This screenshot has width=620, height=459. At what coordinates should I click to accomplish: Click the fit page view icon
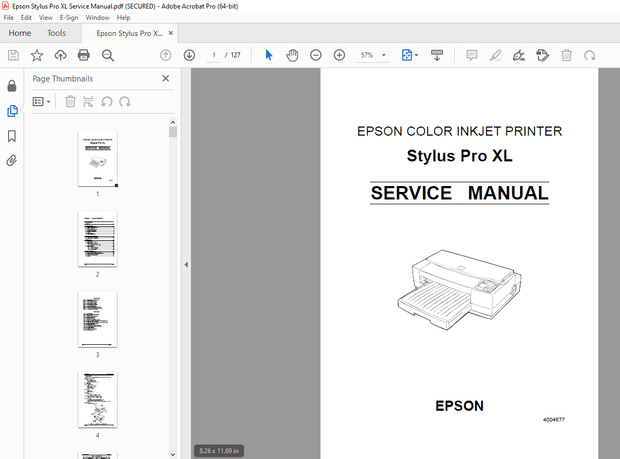(x=407, y=55)
